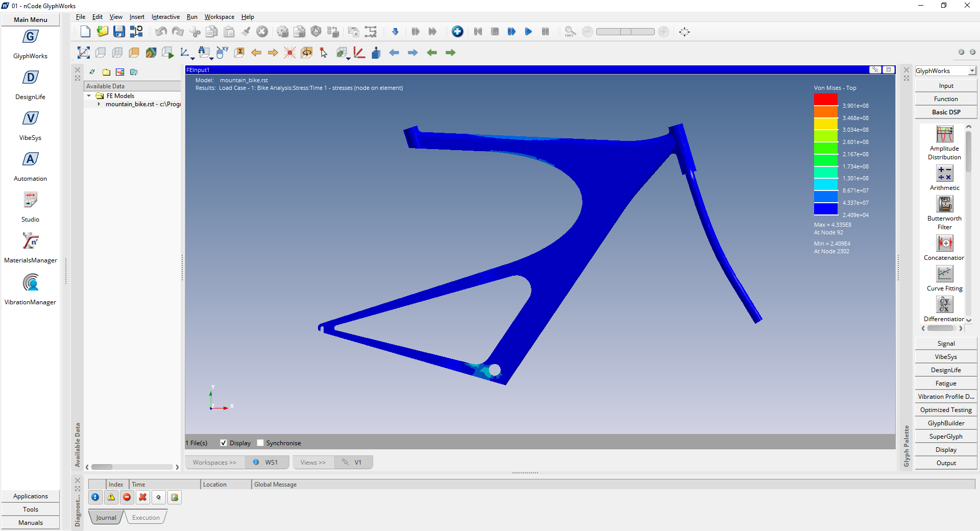Screen dimensions: 980x531
Task: Open the Insert menu
Action: point(137,17)
